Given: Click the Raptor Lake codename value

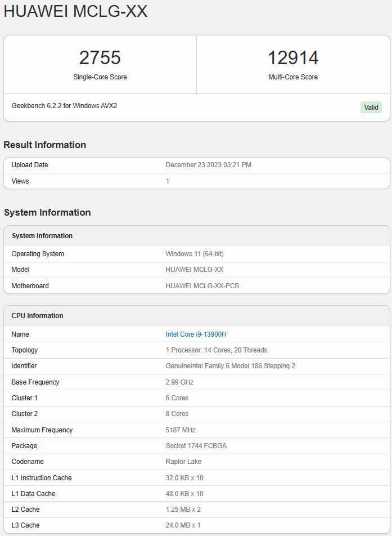Looking at the screenshot, I should [x=183, y=462].
